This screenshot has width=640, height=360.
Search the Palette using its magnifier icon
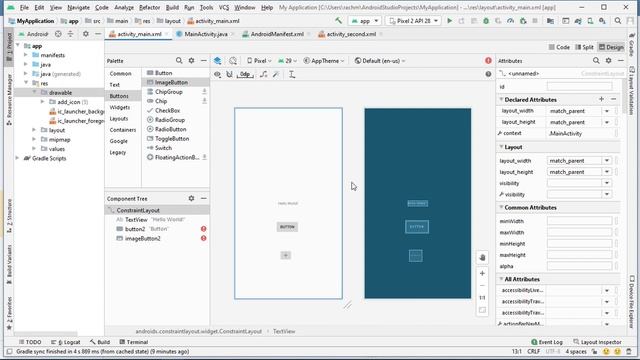click(x=179, y=60)
